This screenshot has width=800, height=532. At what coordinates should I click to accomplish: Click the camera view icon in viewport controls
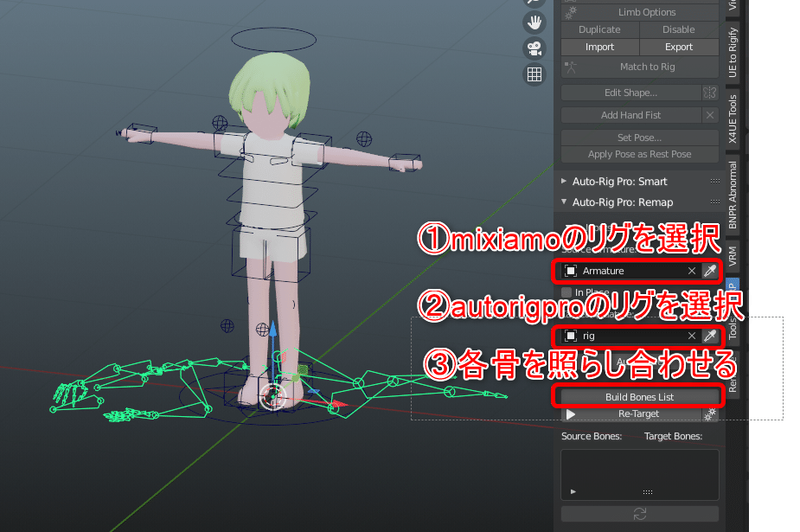pos(534,48)
